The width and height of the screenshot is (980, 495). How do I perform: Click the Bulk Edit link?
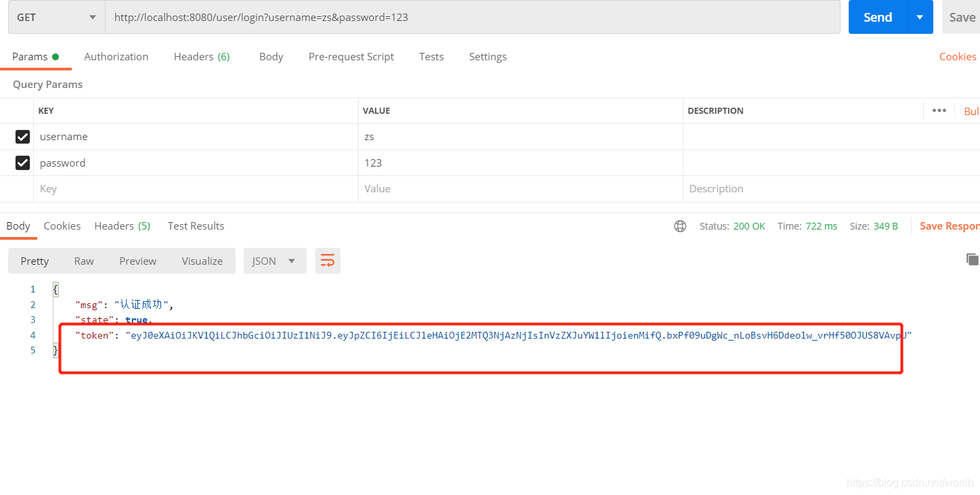pos(971,111)
